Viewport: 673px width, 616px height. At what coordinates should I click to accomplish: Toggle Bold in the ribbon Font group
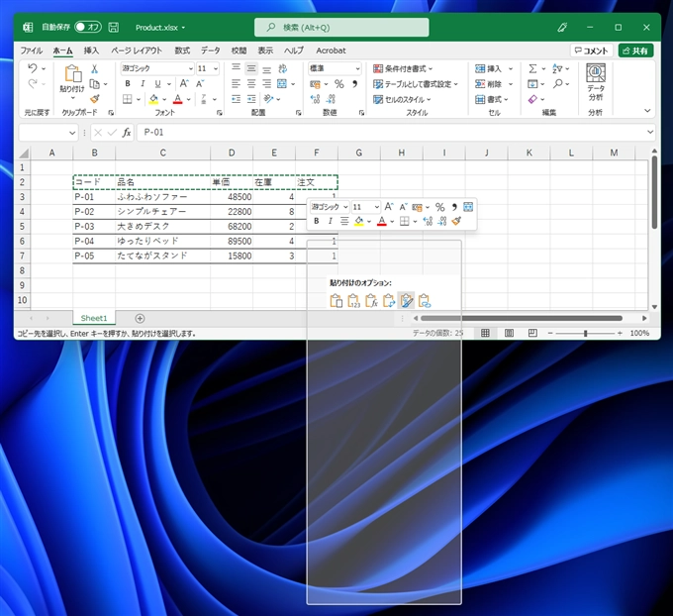click(128, 84)
